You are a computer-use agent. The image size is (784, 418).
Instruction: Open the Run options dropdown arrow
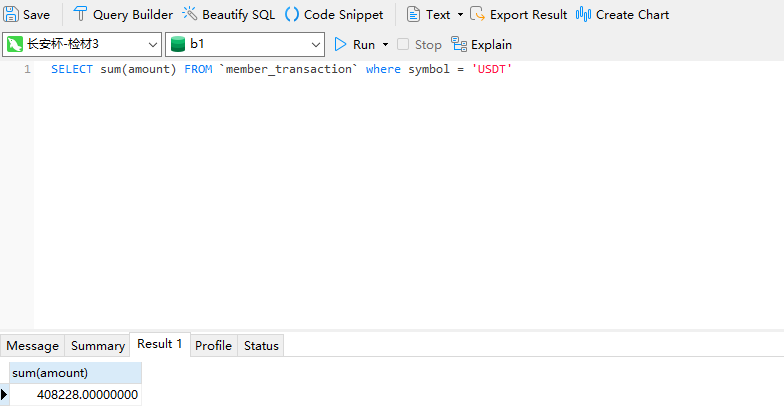tap(386, 44)
